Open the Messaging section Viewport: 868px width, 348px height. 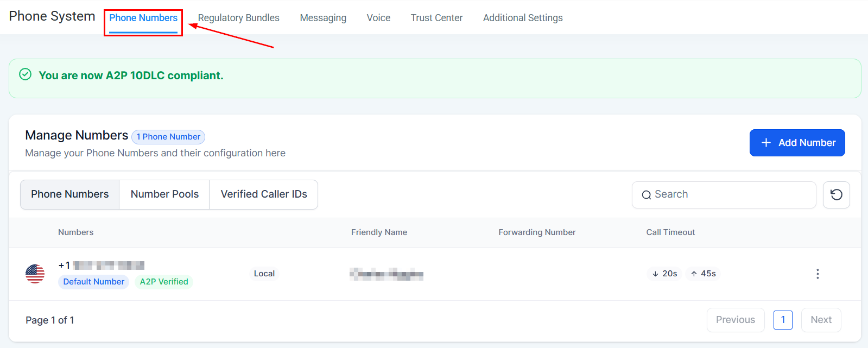(x=323, y=17)
